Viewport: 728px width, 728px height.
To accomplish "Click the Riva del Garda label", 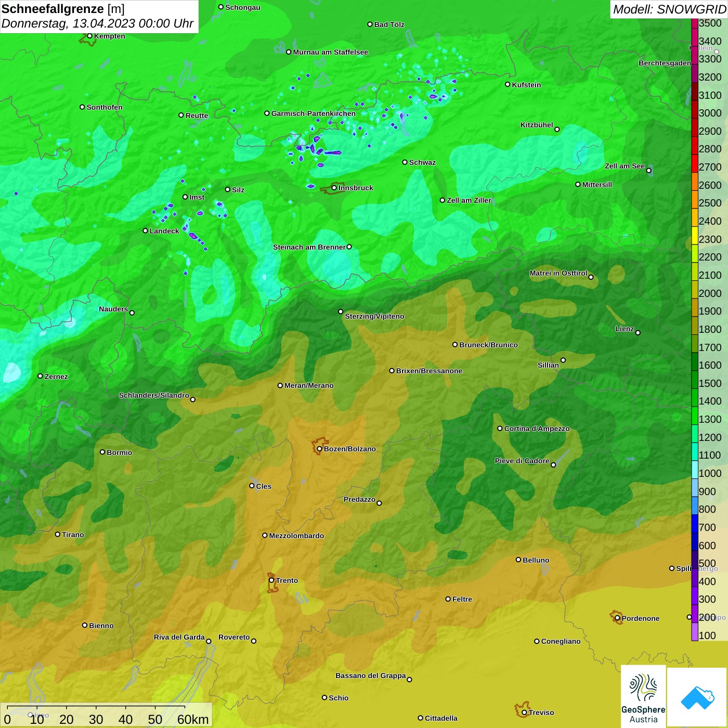I will [x=179, y=637].
